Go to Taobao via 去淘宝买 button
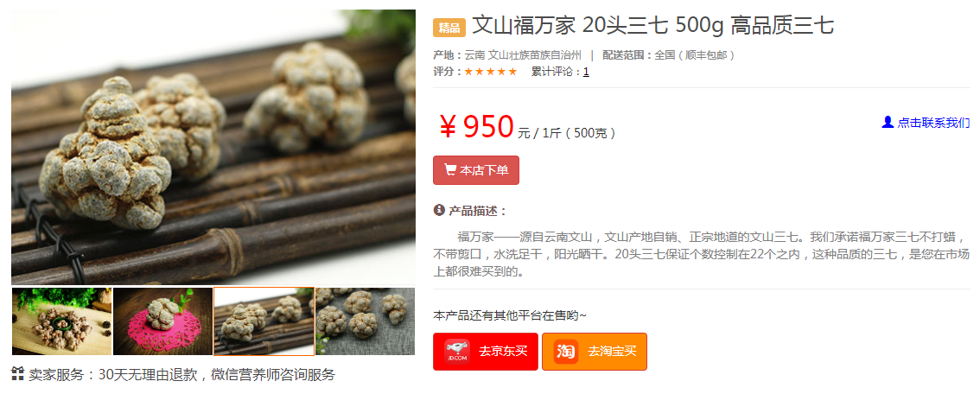The height and width of the screenshot is (394, 980). tap(595, 352)
